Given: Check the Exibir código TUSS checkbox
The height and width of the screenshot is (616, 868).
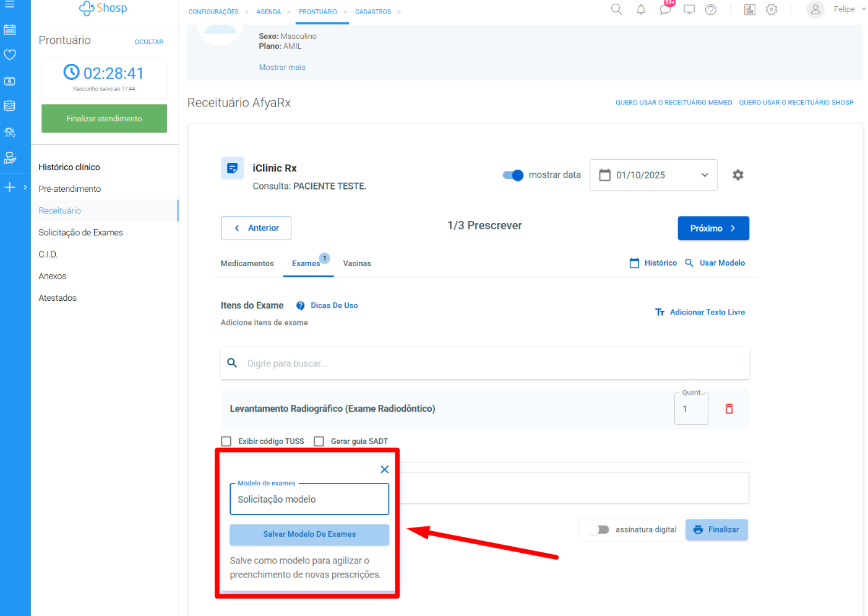Looking at the screenshot, I should click(226, 441).
